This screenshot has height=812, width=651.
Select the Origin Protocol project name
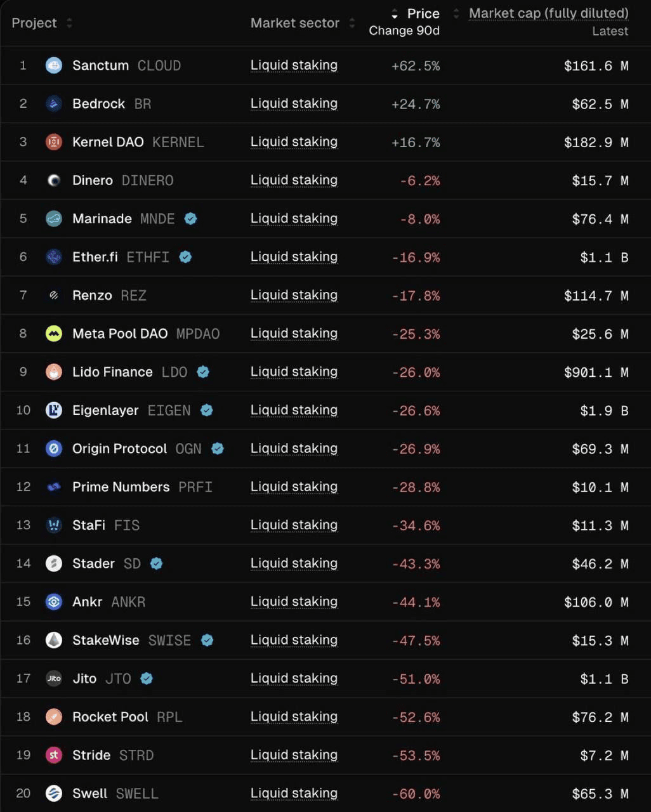[x=119, y=449]
